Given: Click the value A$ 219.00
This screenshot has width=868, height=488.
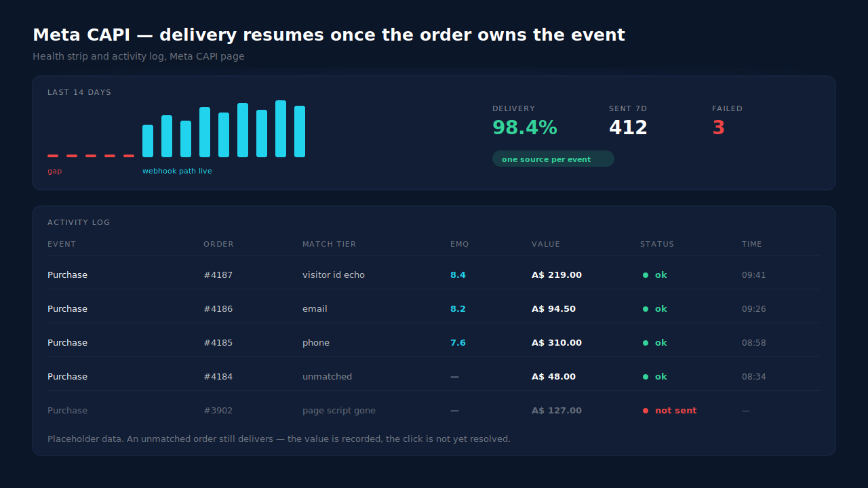Looking at the screenshot, I should point(557,274).
